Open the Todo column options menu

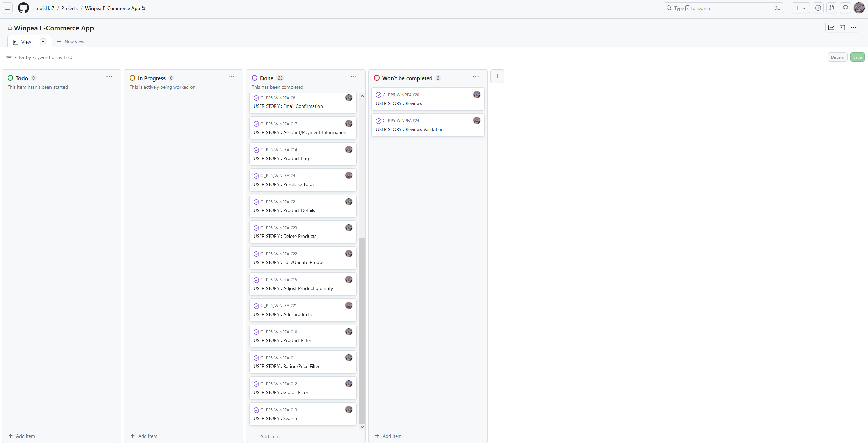pyautogui.click(x=109, y=77)
